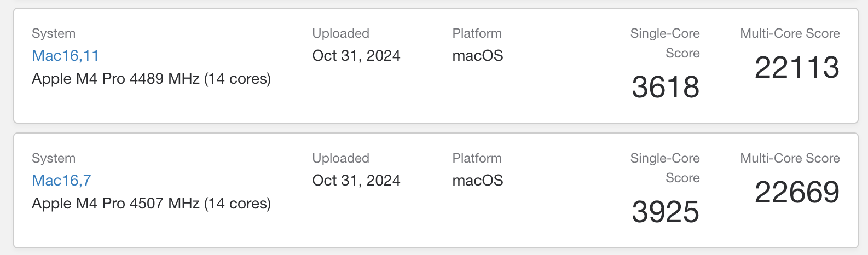Click System label in second card

54,158
